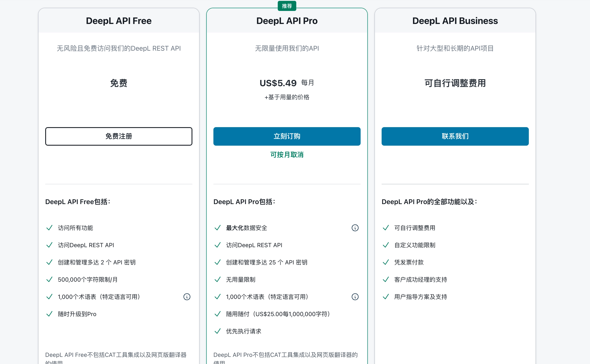Click info icon beside Free plan's 术语表 feature

click(x=187, y=297)
